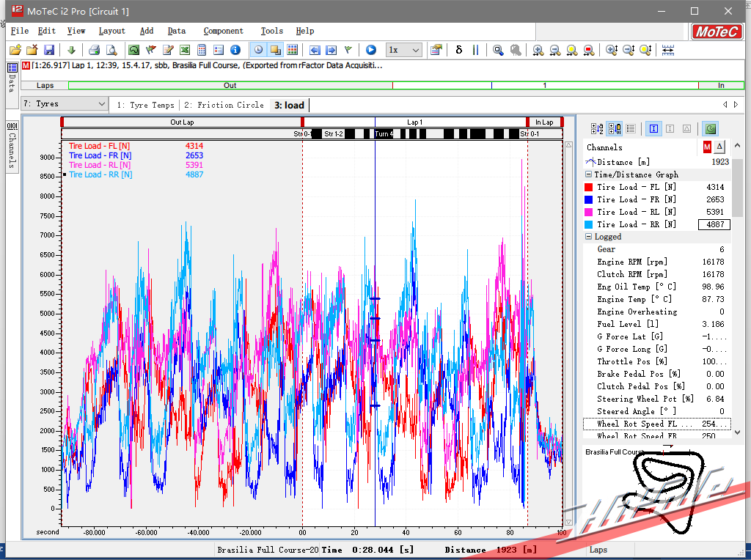Click the yellow zoom full-out magnifier icon
751x560 pixels.
(572, 50)
